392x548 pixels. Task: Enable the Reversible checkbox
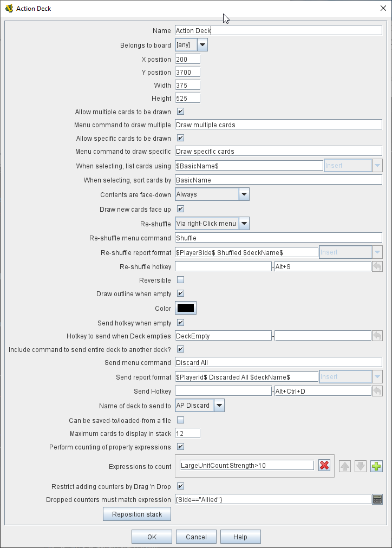[x=181, y=280]
